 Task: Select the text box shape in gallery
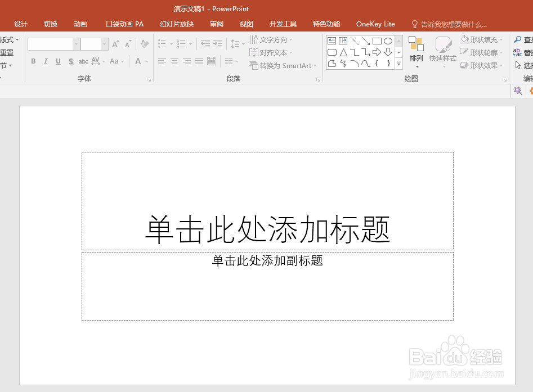tap(332, 41)
